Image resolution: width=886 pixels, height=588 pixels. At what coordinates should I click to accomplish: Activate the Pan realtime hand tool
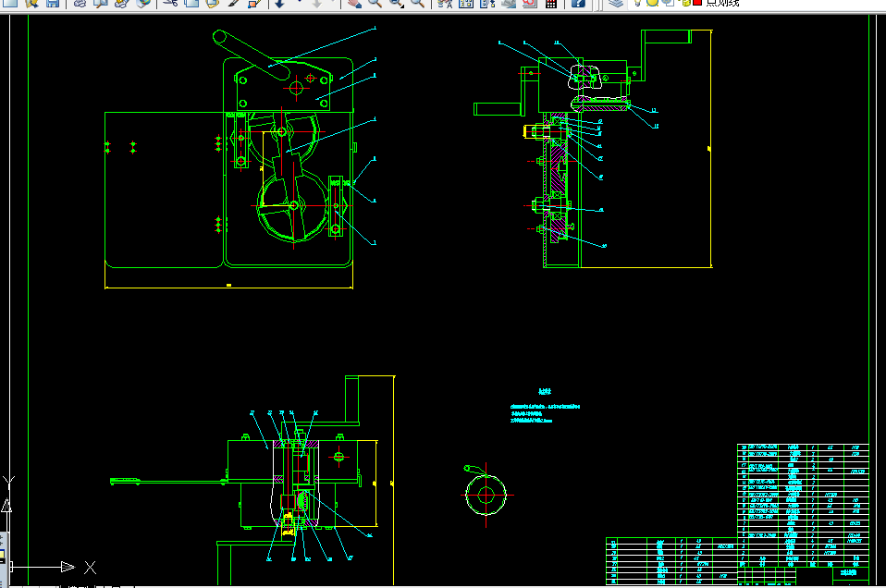point(354,3)
